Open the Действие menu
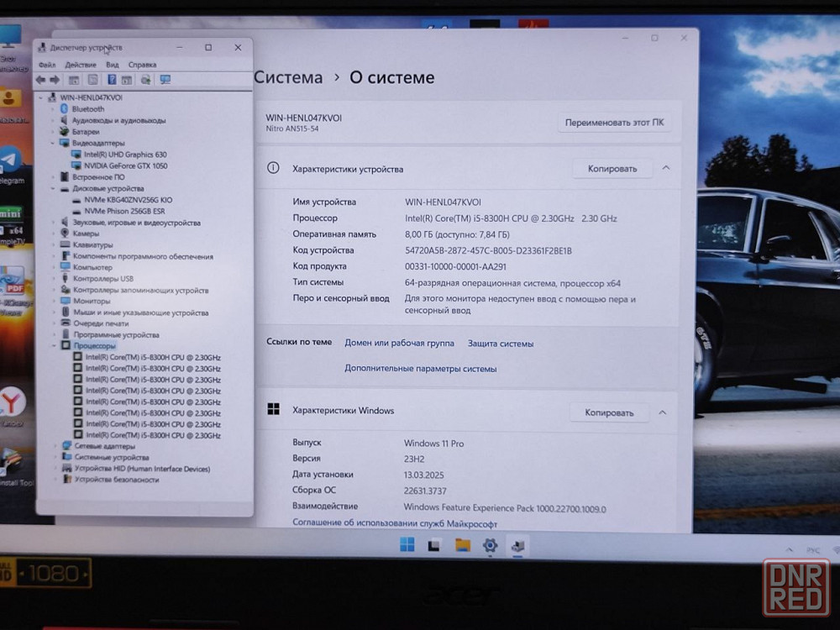 (81, 65)
